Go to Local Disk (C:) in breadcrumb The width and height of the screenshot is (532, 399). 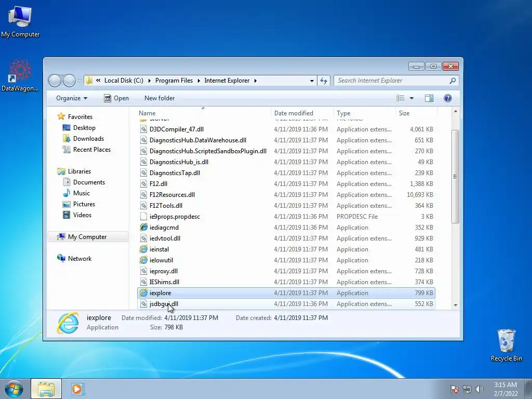[124, 81]
